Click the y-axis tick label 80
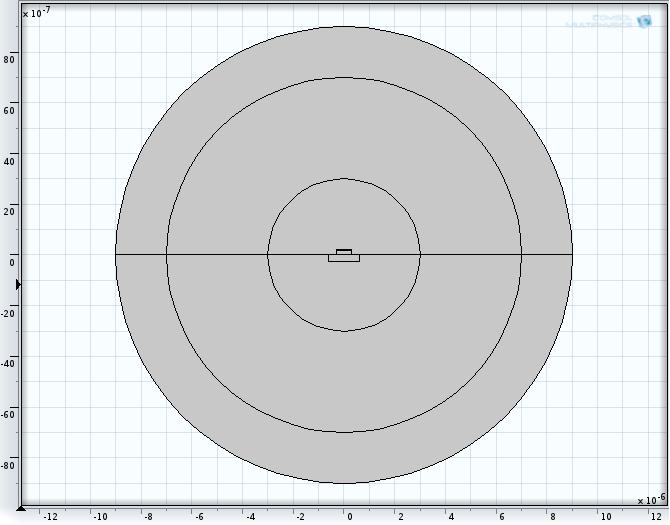Image resolution: width=670 pixels, height=525 pixels. pos(9,59)
